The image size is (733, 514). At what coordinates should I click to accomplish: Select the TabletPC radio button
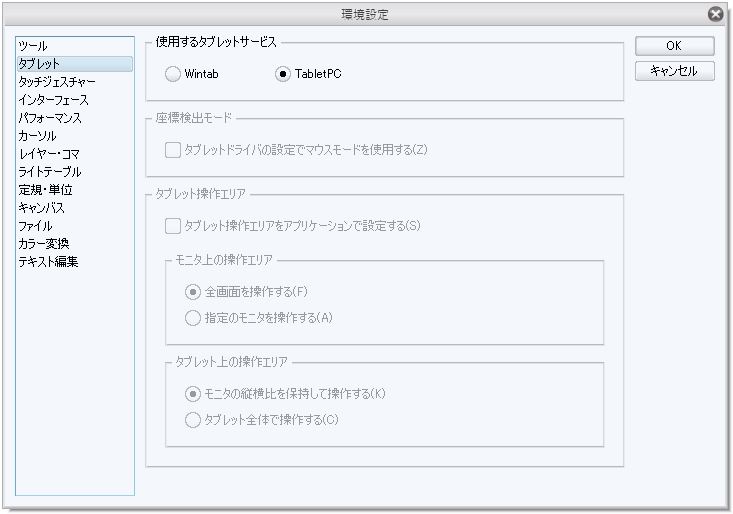point(283,74)
